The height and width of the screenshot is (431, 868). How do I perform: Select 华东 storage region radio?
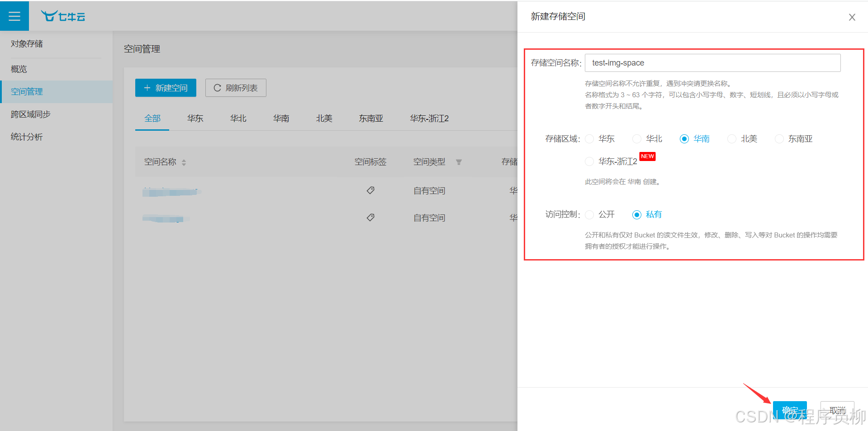click(x=589, y=139)
